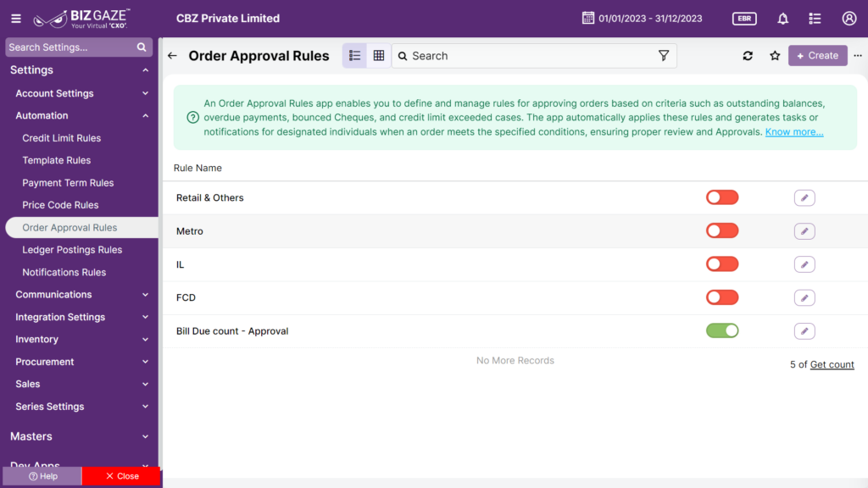868x488 pixels.
Task: Open the filter funnel icon
Action: (663, 56)
